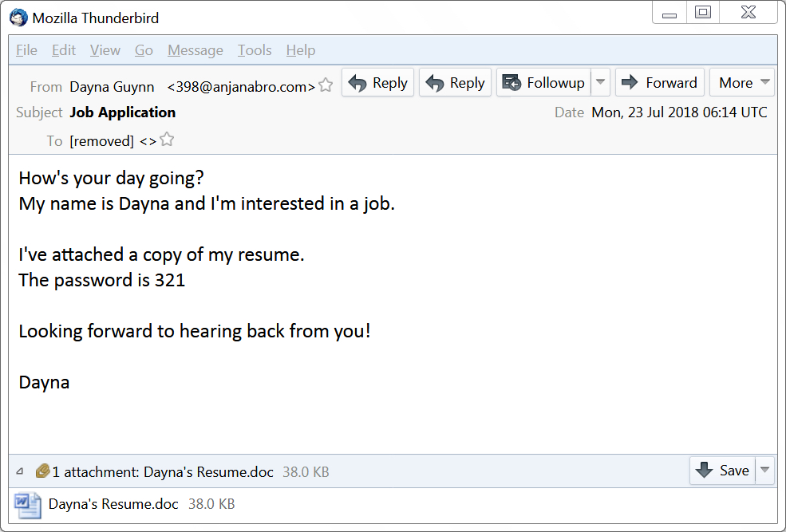Viewport: 786px width, 532px height.
Task: Expand the Followup dropdown arrow
Action: (600, 82)
